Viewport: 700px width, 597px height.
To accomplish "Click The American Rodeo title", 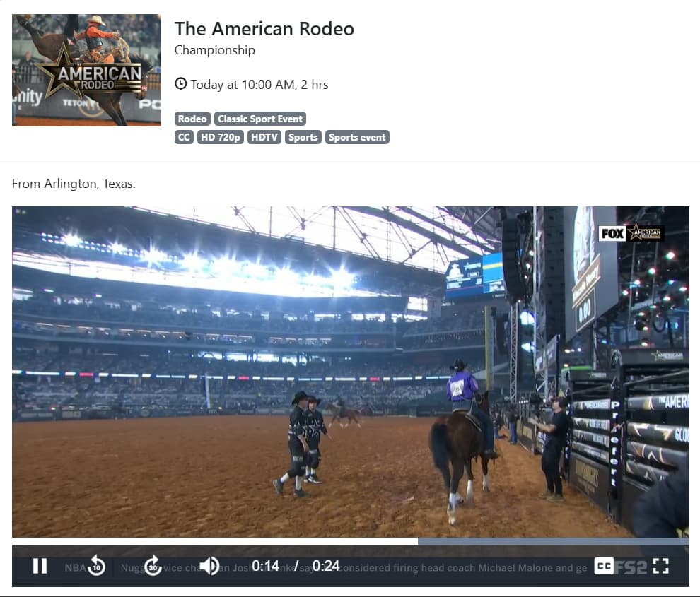I will 264,29.
